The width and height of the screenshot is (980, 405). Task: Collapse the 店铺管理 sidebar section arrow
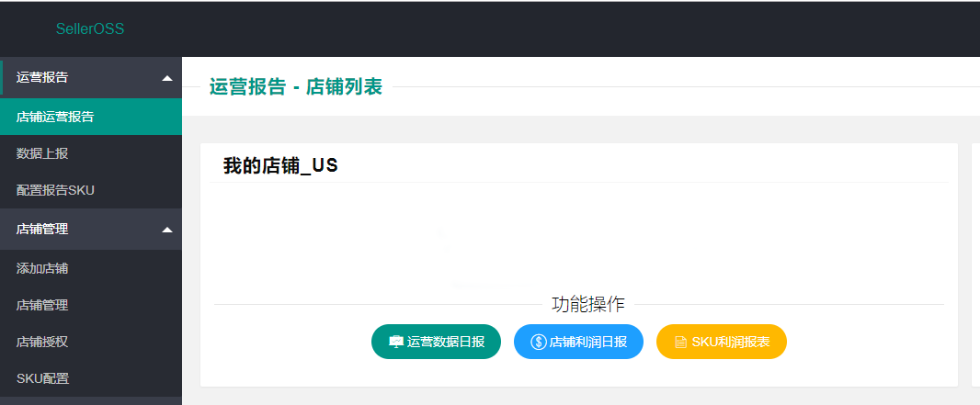167,230
